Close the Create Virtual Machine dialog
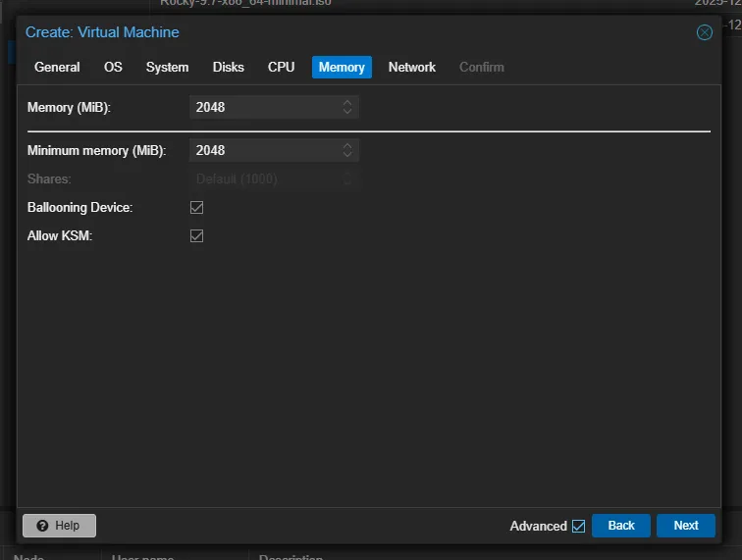The width and height of the screenshot is (742, 560). (x=704, y=32)
